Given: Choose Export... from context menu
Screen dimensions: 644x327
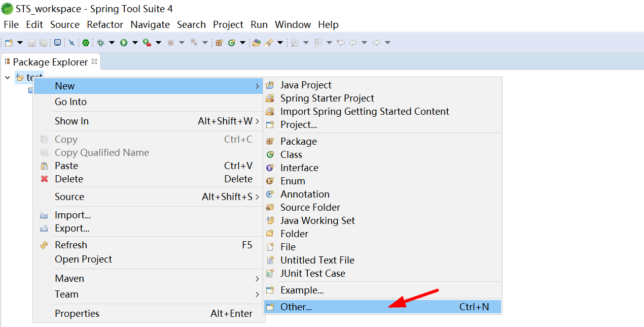Looking at the screenshot, I should [148, 228].
